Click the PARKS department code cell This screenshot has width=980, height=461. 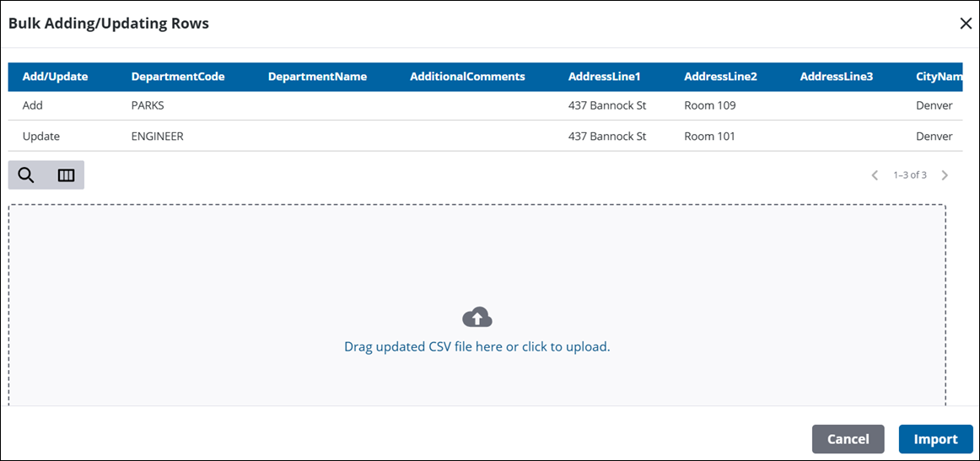point(148,105)
